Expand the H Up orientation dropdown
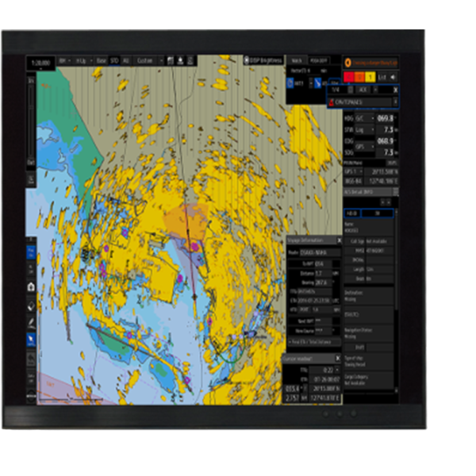Screen dimensions: 476x476 (x=84, y=61)
